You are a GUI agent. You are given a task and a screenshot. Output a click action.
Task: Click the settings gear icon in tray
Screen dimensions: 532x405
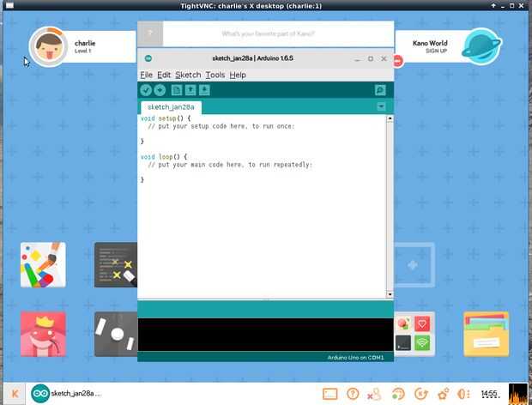(x=444, y=394)
